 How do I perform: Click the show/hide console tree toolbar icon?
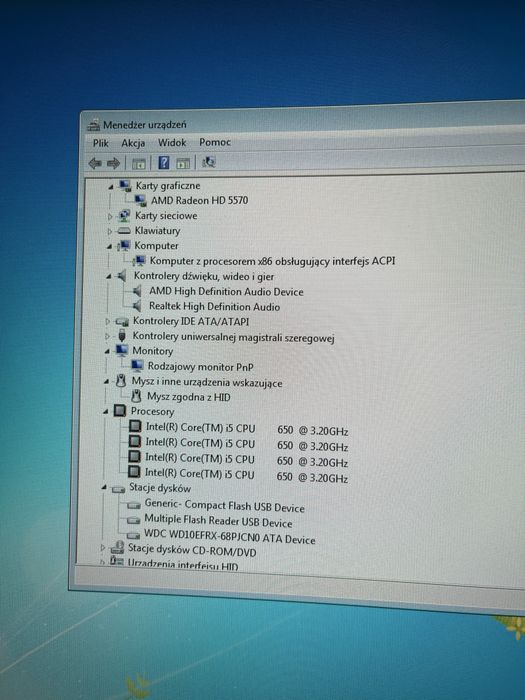pos(139,163)
